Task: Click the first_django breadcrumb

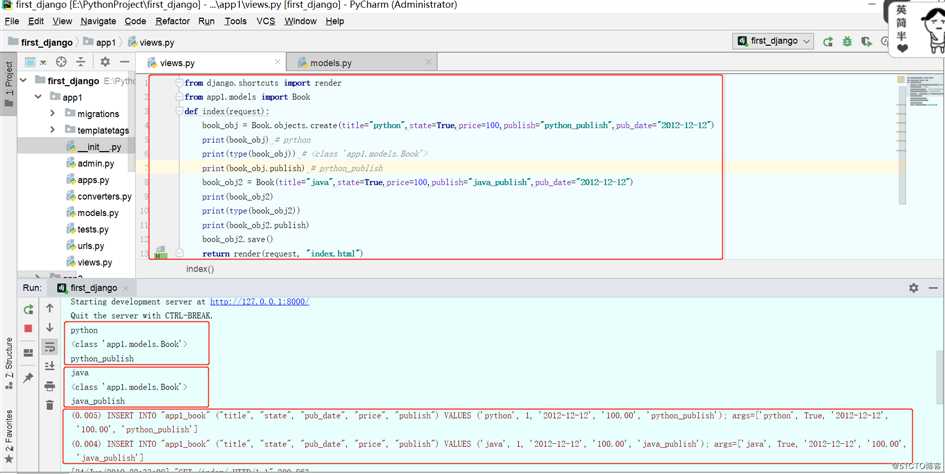Action: [40, 42]
